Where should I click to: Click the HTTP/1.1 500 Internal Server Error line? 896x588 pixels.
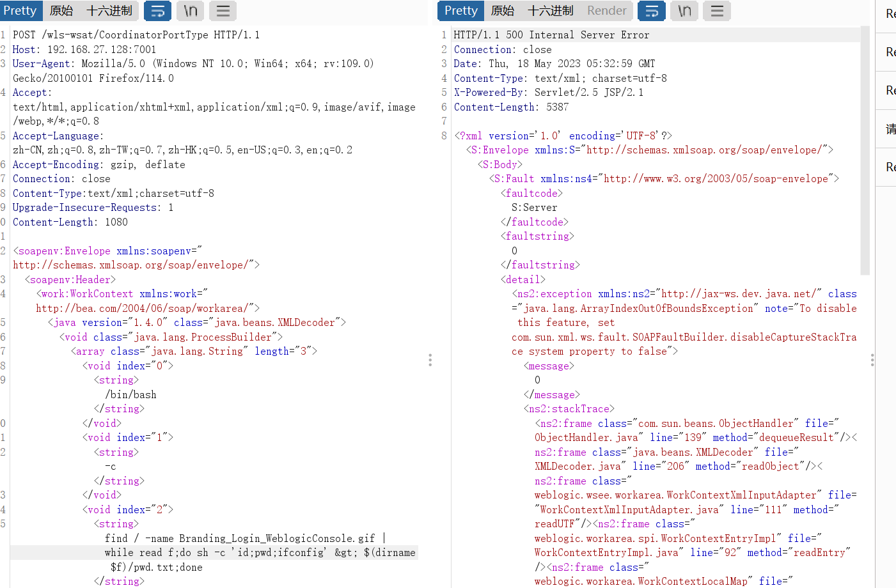coord(552,35)
